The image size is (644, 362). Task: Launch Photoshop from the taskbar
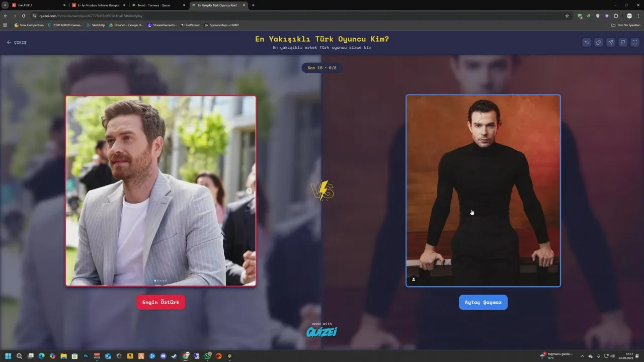[86, 356]
